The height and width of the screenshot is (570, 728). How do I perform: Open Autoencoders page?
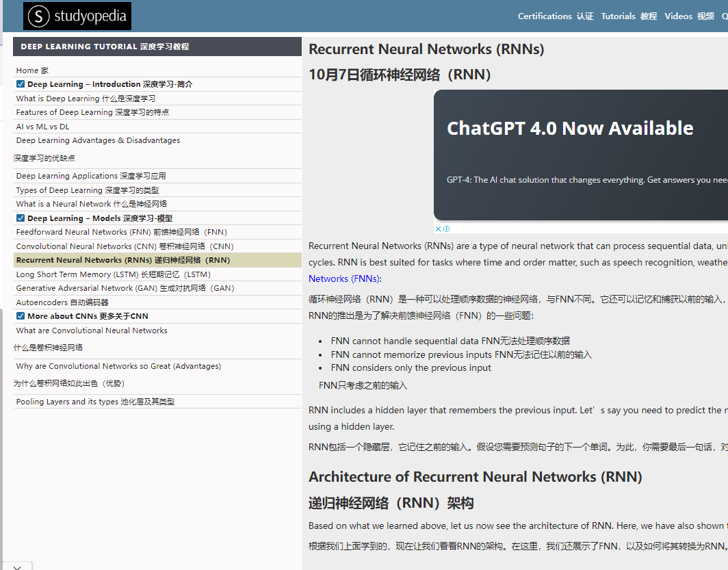click(x=62, y=302)
